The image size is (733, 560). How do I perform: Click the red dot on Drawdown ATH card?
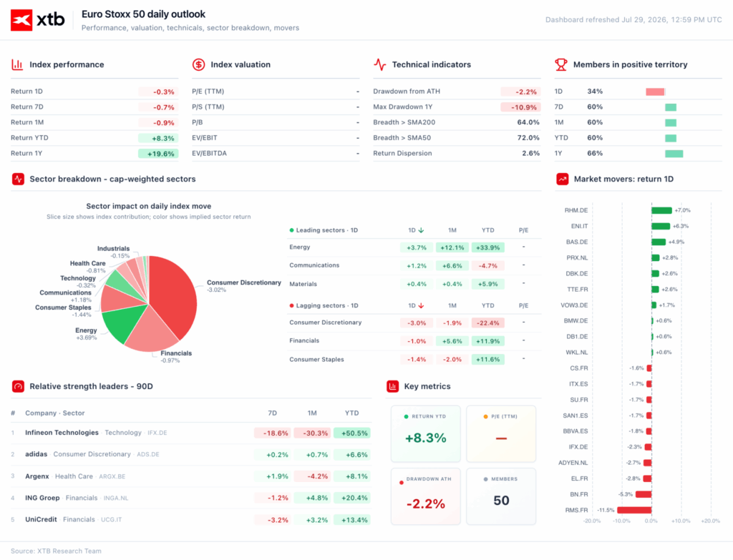(x=401, y=483)
